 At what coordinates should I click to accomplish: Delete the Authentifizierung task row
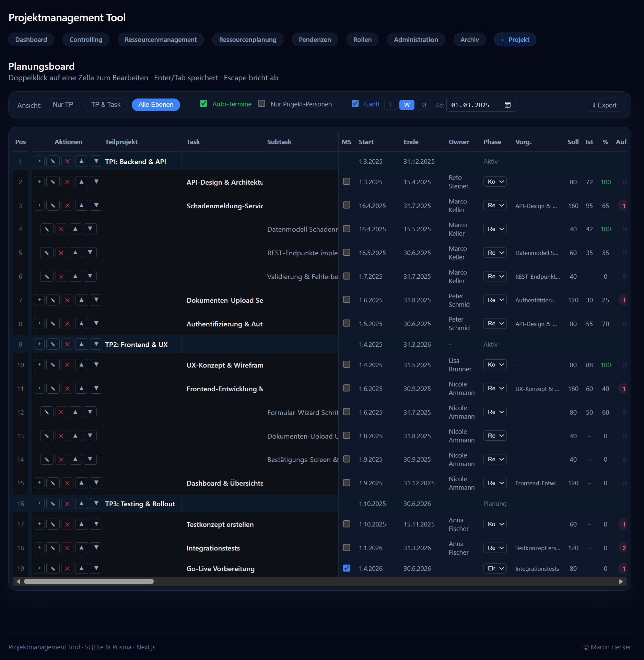click(67, 324)
